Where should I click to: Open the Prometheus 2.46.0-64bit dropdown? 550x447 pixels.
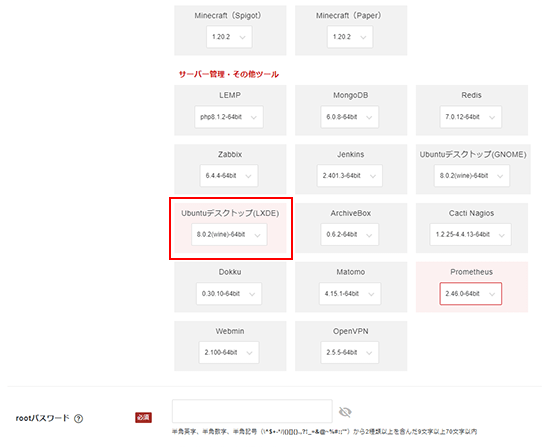pyautogui.click(x=471, y=293)
